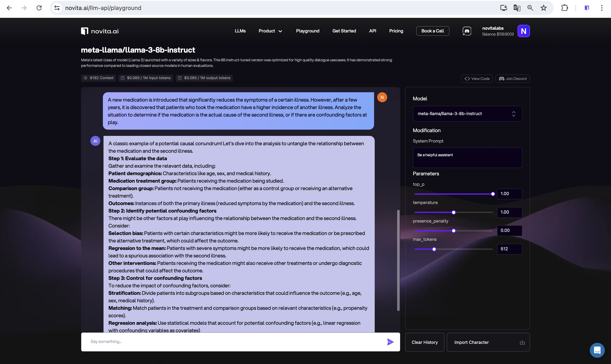The image size is (611, 364).
Task: Click the Discord icon in the header
Action: click(467, 31)
